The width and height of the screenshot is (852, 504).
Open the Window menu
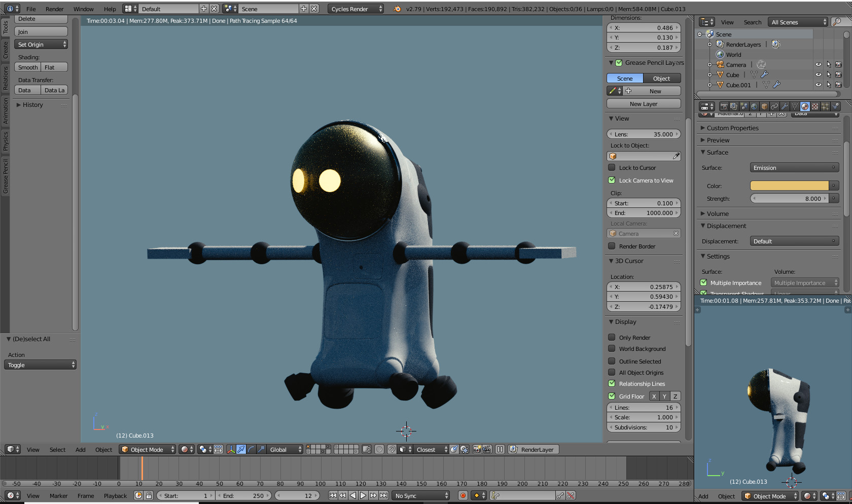[84, 9]
